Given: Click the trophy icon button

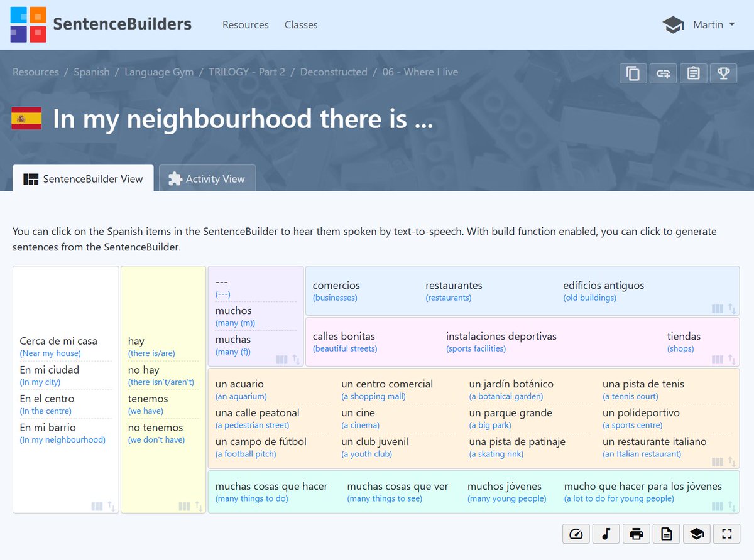Looking at the screenshot, I should tap(723, 73).
